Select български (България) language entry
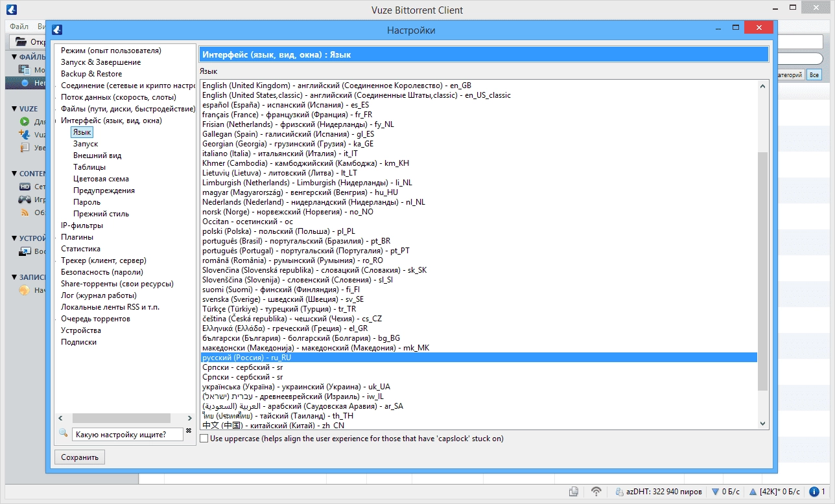This screenshot has height=504, width=835. tap(479, 338)
